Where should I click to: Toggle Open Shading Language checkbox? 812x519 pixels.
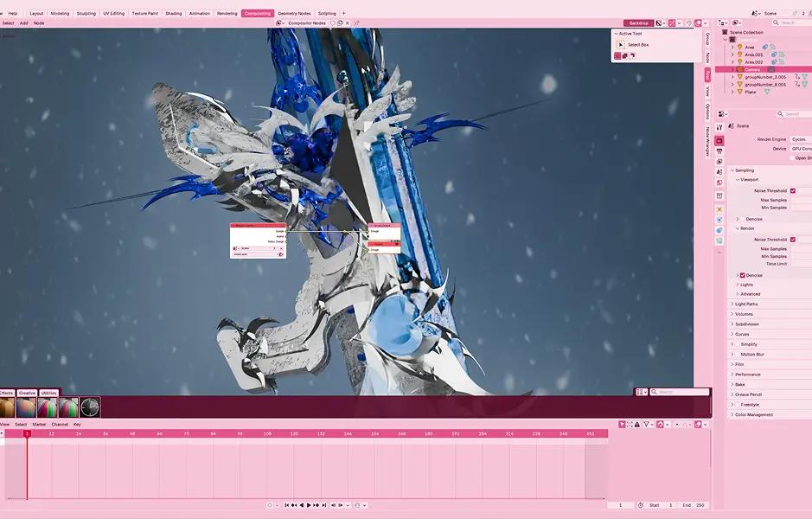coord(792,158)
